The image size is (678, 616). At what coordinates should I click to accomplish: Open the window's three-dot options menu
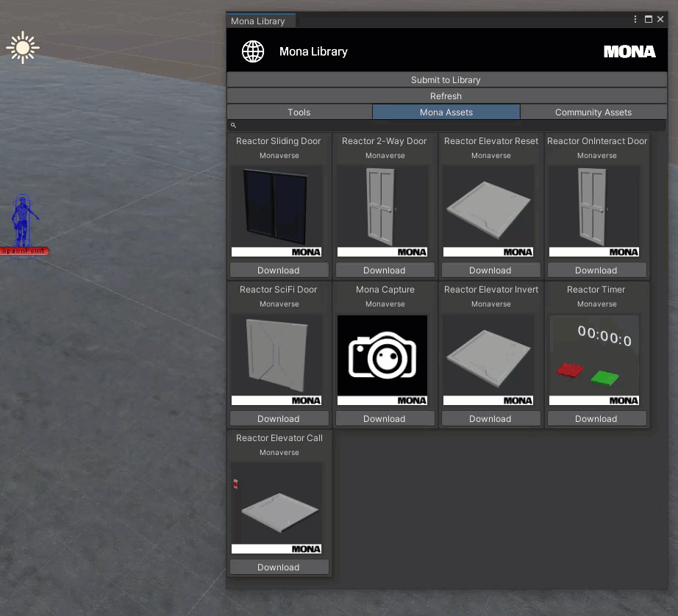[635, 20]
